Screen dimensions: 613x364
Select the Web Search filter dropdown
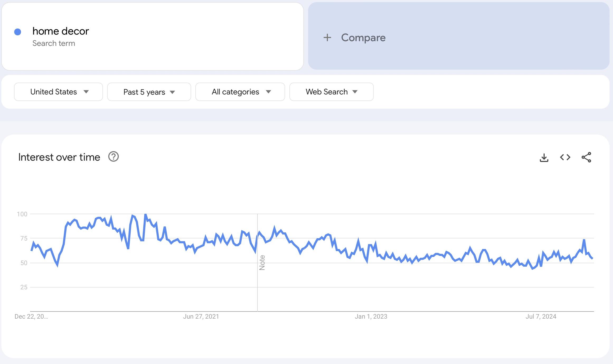coord(331,92)
